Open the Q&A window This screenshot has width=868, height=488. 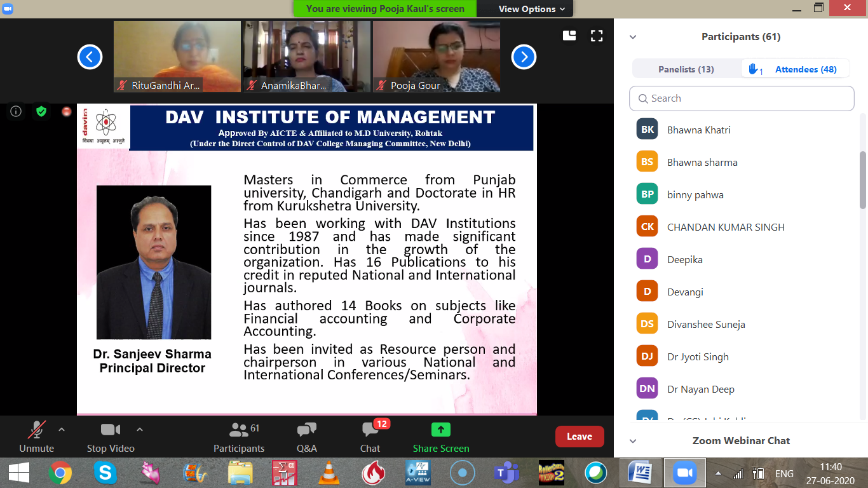pyautogui.click(x=307, y=437)
